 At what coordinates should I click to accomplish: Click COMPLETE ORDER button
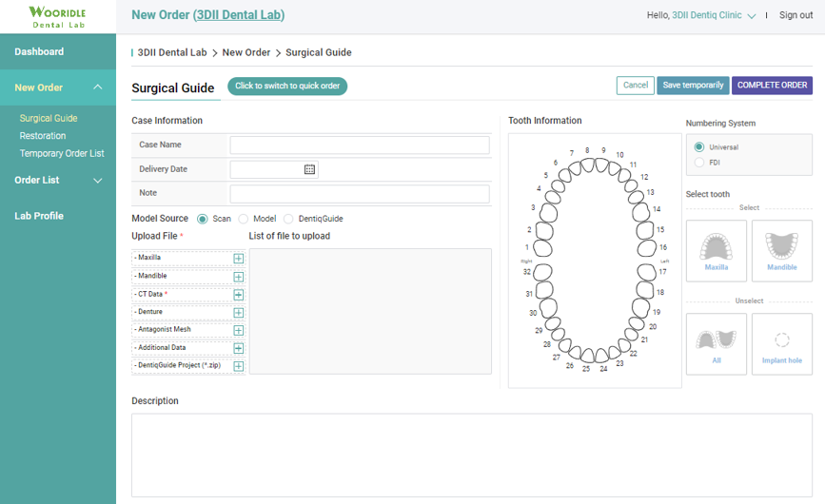tap(772, 86)
